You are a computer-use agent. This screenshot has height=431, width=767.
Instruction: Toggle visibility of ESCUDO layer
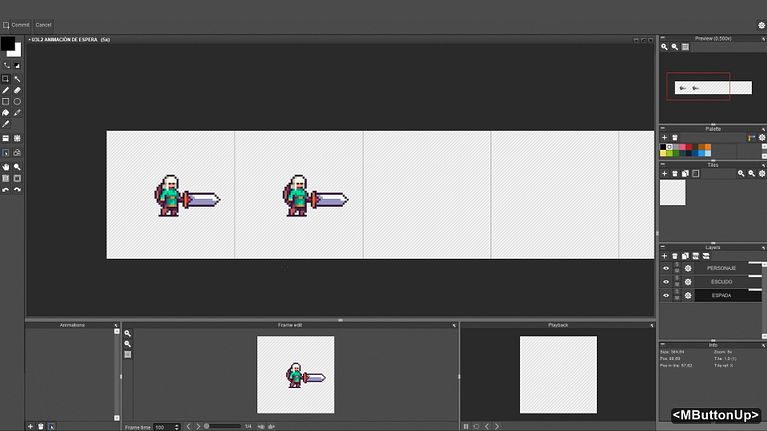(666, 282)
